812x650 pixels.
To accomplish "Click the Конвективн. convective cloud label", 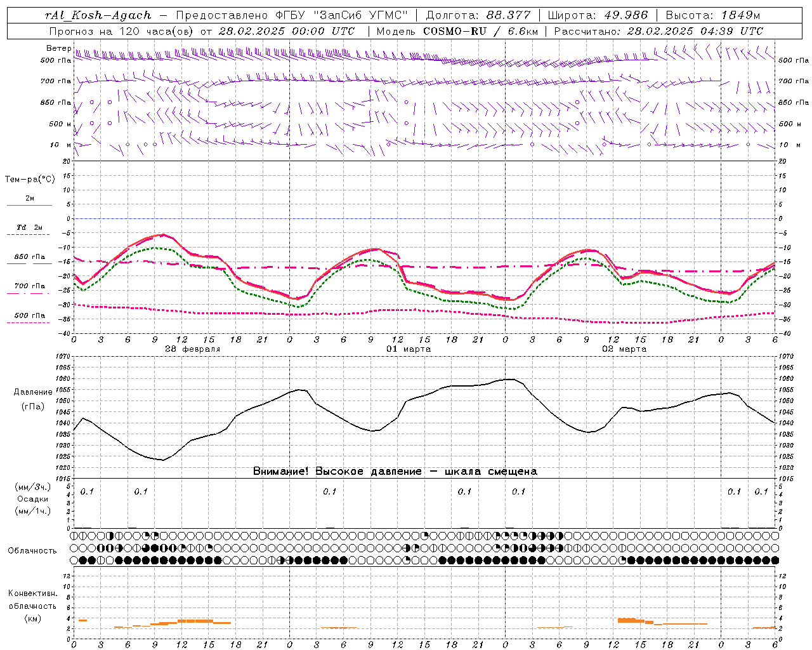I will tap(33, 594).
